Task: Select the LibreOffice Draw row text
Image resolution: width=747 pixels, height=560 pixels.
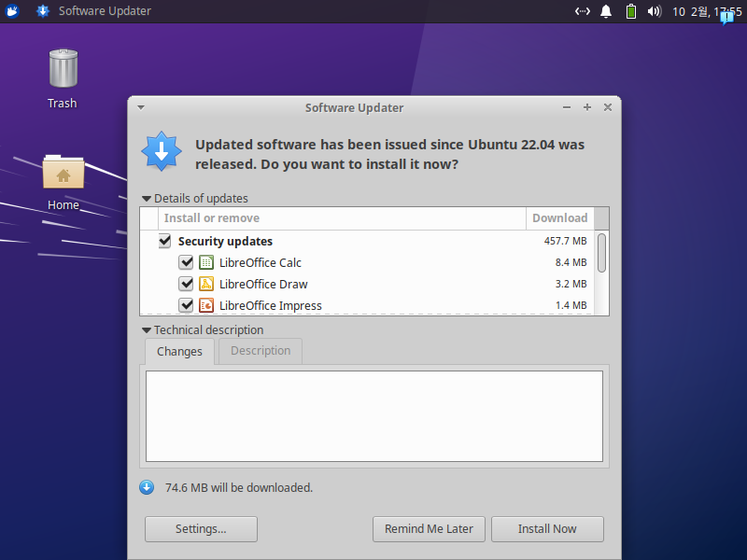Action: [x=263, y=285]
